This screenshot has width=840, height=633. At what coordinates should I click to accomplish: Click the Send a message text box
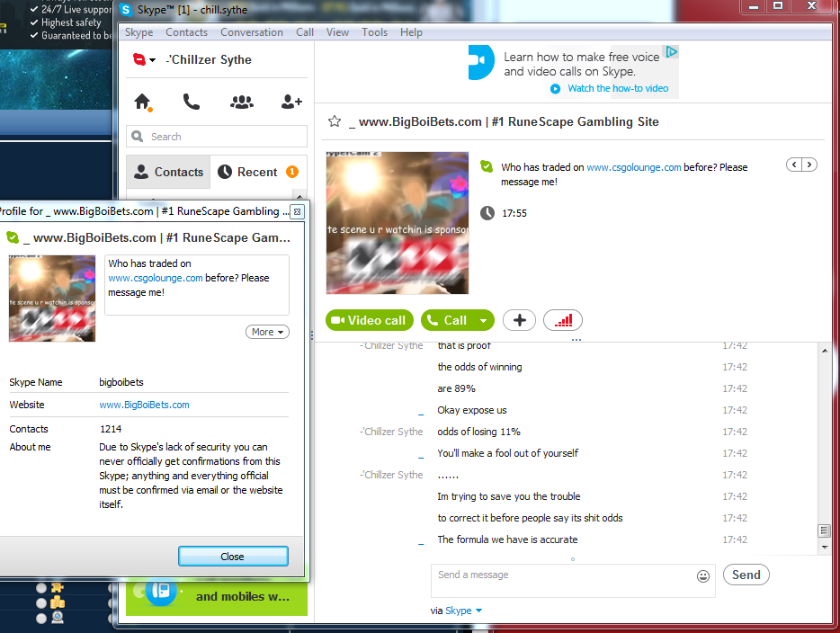573,581
